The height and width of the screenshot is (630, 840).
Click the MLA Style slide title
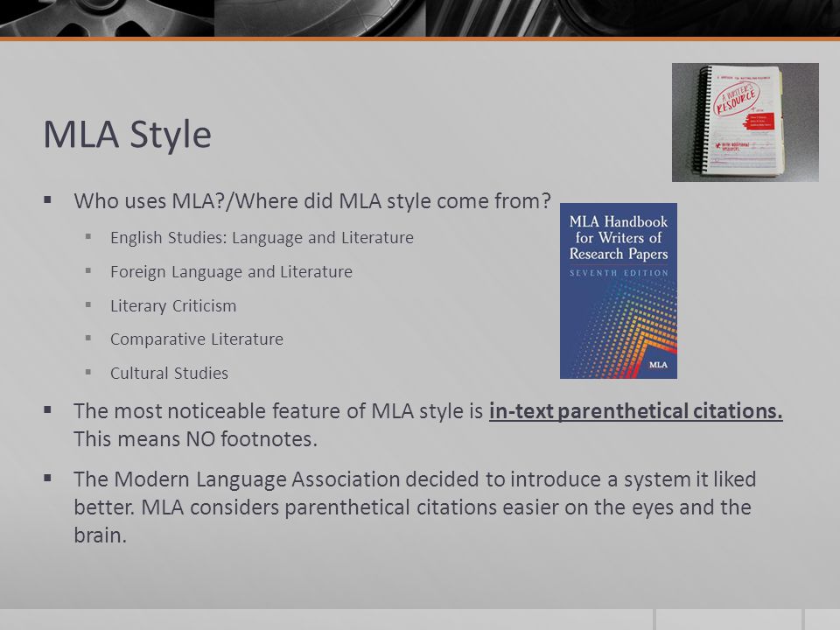127,134
